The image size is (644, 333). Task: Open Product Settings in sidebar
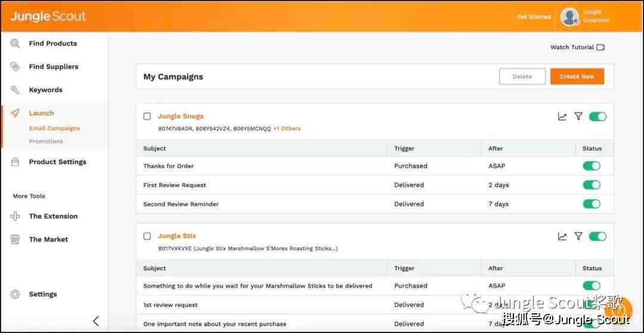click(x=57, y=162)
